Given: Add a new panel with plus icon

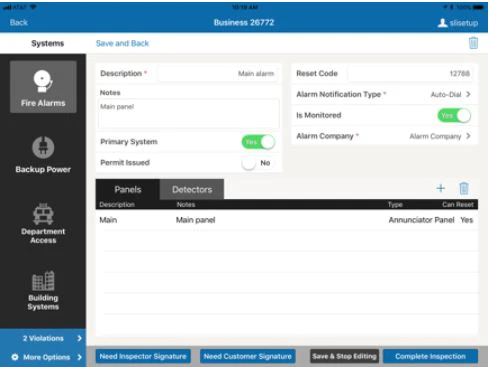Looking at the screenshot, I should click(x=441, y=188).
